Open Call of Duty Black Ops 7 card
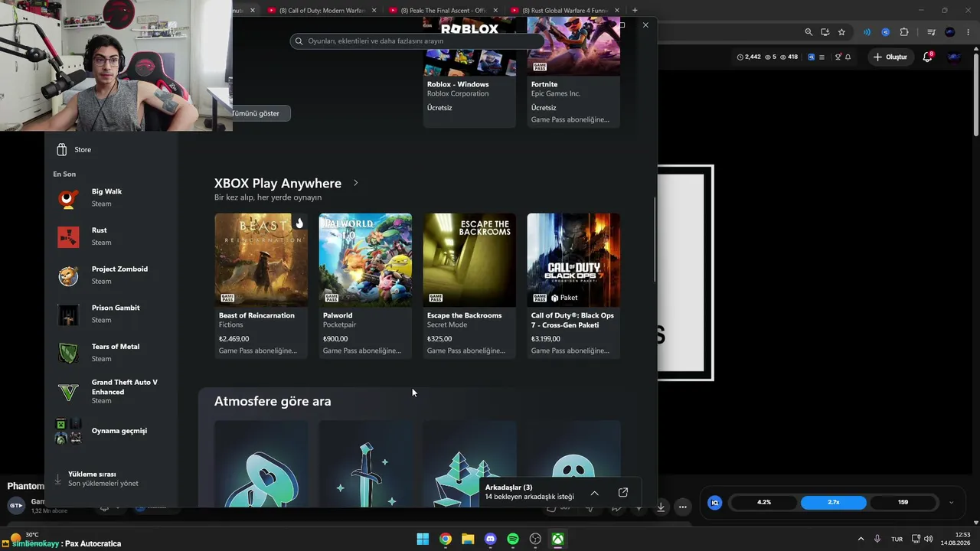This screenshot has height=551, width=980. [x=573, y=285]
